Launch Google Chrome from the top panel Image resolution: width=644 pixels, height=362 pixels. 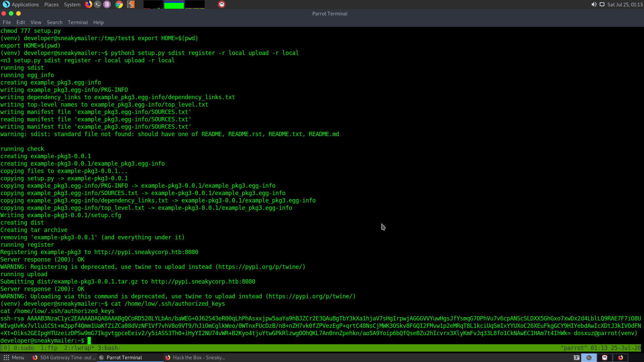(119, 4)
